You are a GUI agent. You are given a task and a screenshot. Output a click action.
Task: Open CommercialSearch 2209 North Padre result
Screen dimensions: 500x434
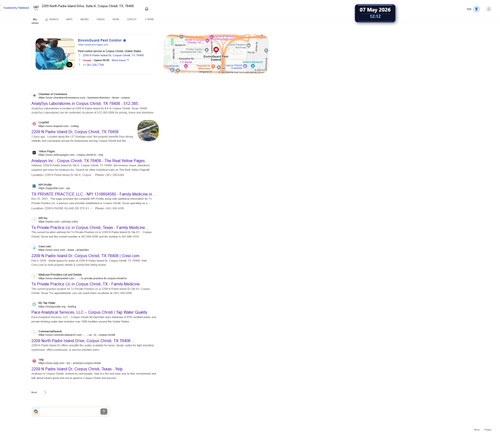[x=83, y=341]
